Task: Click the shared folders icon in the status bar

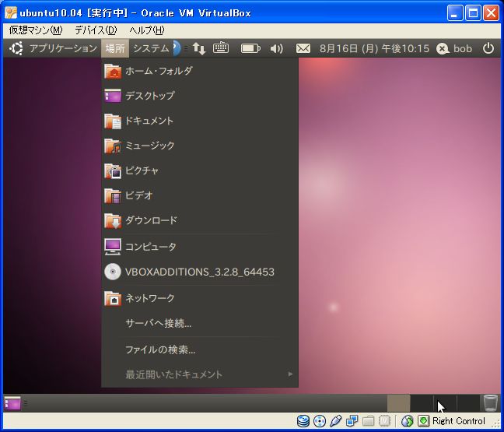Action: tap(369, 421)
